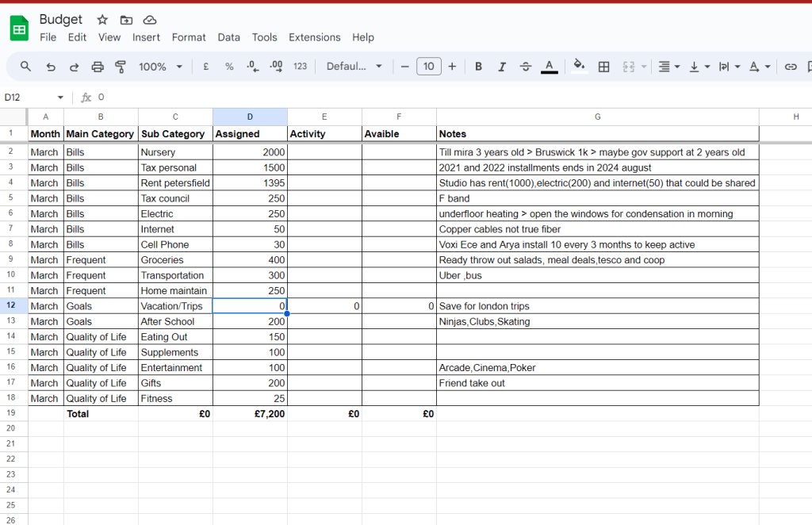Toggle bold formatting
This screenshot has height=525, width=812.
(x=478, y=67)
